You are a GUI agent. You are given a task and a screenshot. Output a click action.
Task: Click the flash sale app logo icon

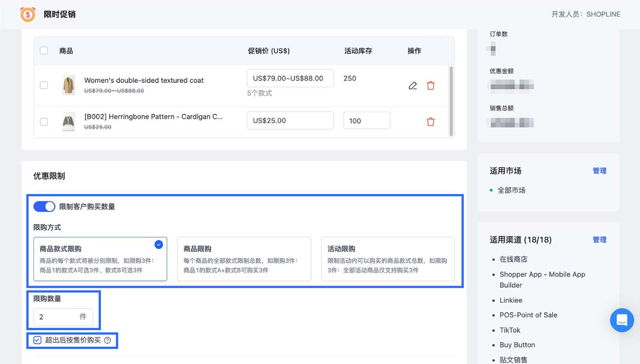(x=28, y=14)
